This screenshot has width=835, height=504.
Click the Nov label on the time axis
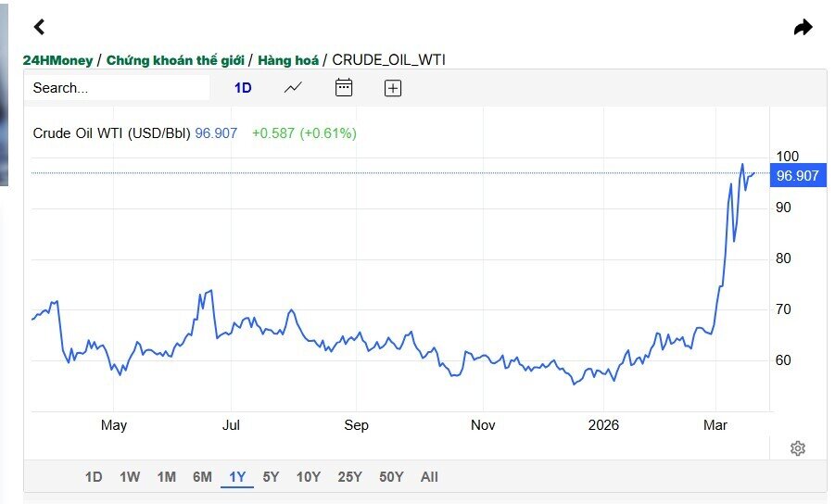pos(483,424)
